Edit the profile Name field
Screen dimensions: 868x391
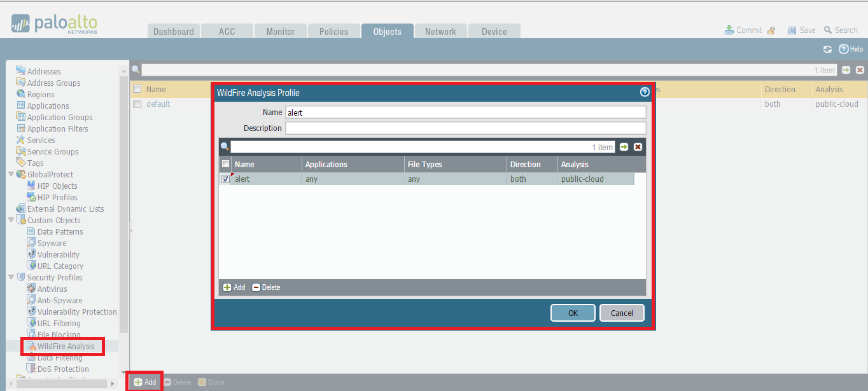tap(465, 112)
